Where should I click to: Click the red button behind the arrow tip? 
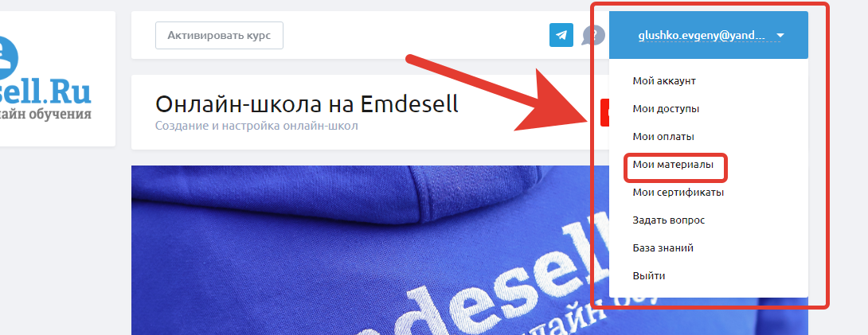(x=604, y=113)
